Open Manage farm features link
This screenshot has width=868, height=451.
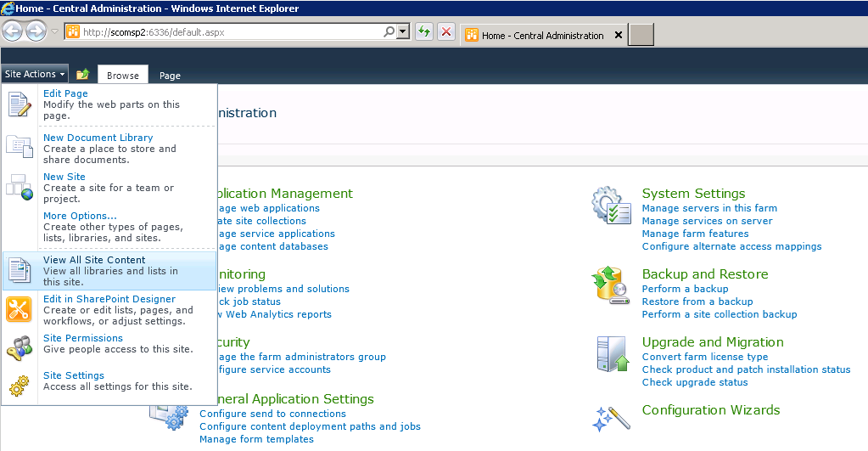click(x=695, y=234)
